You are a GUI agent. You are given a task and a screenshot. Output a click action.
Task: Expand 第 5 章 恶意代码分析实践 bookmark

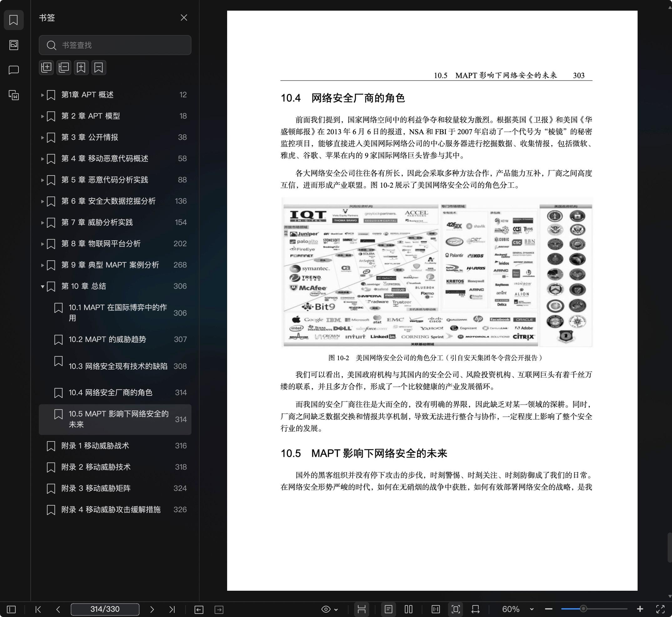[x=43, y=180]
